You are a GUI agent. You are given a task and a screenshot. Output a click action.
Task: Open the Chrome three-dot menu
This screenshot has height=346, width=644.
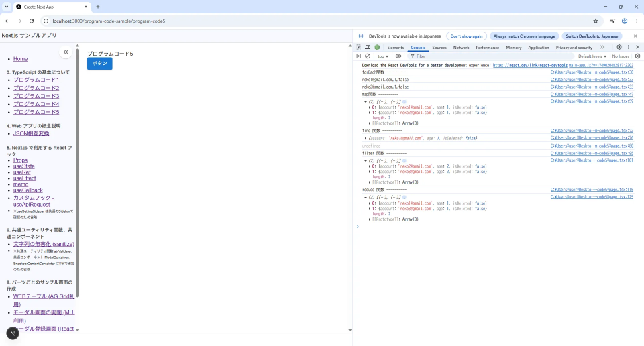[x=637, y=21]
